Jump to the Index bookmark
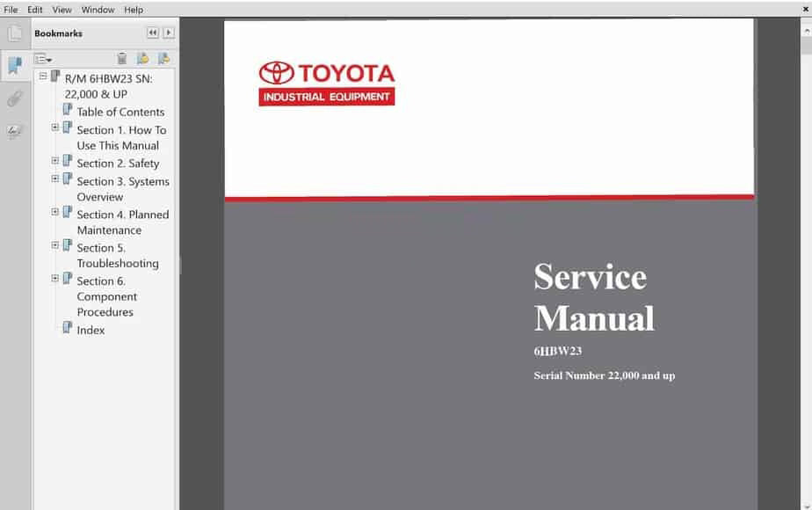This screenshot has height=510, width=812. tap(91, 330)
